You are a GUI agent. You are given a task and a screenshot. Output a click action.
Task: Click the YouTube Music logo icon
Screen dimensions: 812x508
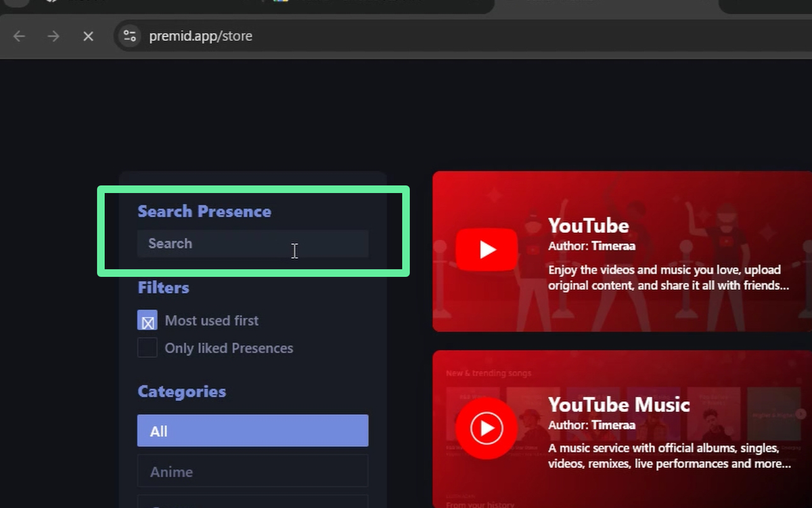[x=487, y=428]
